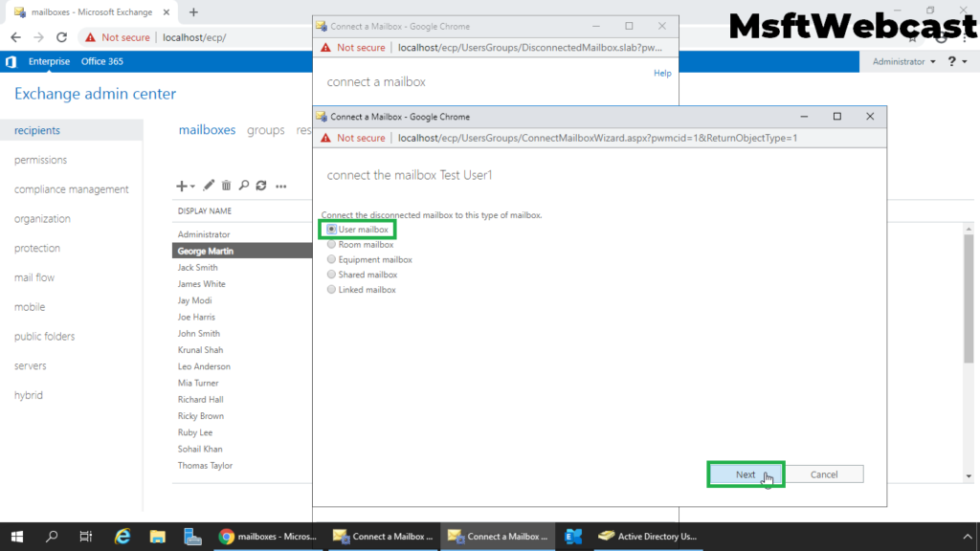Select the Krunal Shah mailbox row
This screenshot has width=980, height=551.
(242, 350)
